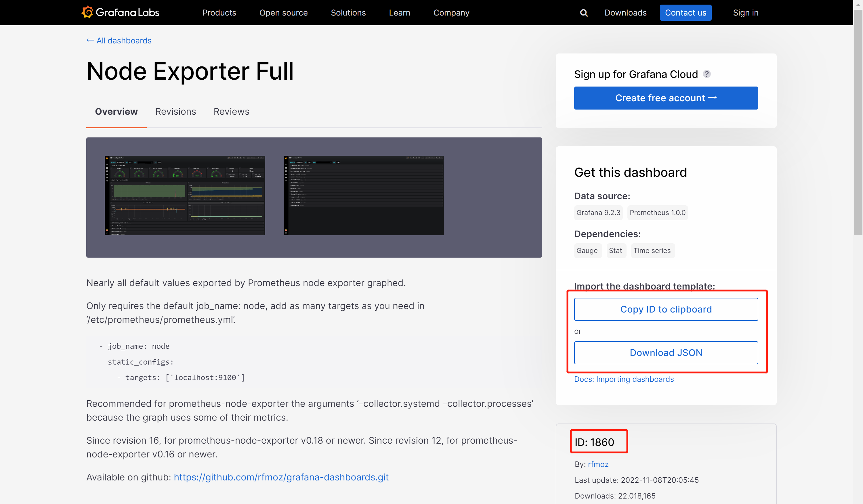The width and height of the screenshot is (863, 504).
Task: Open the Solutions menu
Action: 348,13
